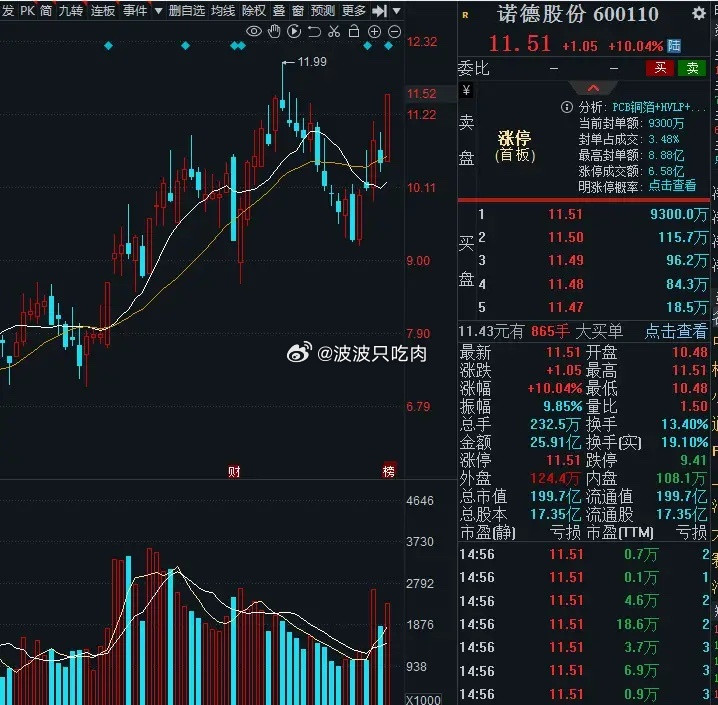
Task: Open the settings gear icon
Action: coord(699,13)
